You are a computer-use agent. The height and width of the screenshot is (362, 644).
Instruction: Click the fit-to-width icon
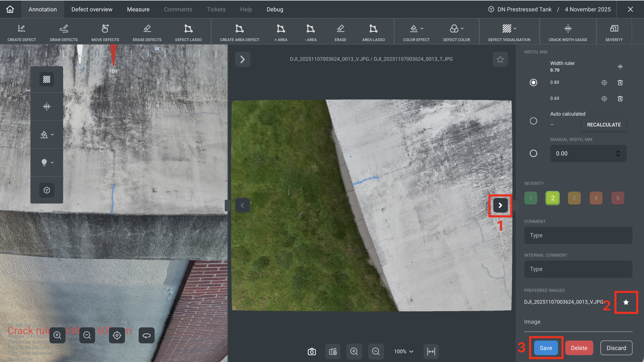tap(431, 351)
